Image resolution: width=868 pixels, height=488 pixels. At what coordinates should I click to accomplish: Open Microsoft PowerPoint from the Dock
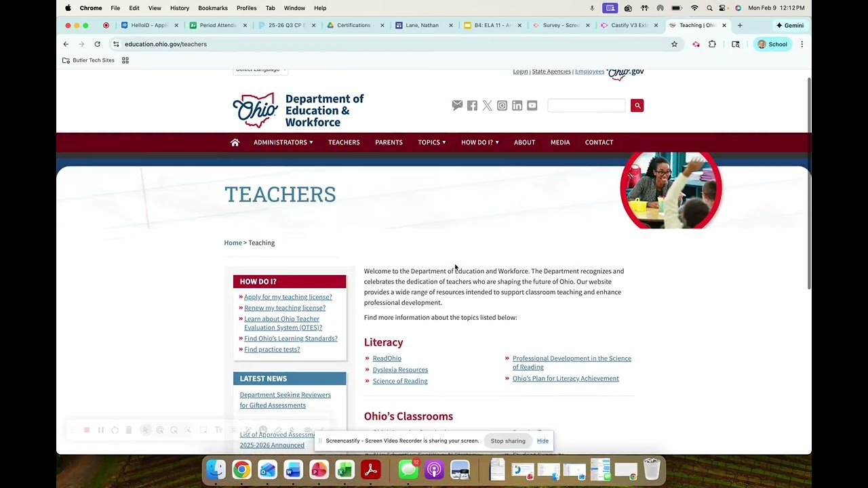[x=319, y=470]
